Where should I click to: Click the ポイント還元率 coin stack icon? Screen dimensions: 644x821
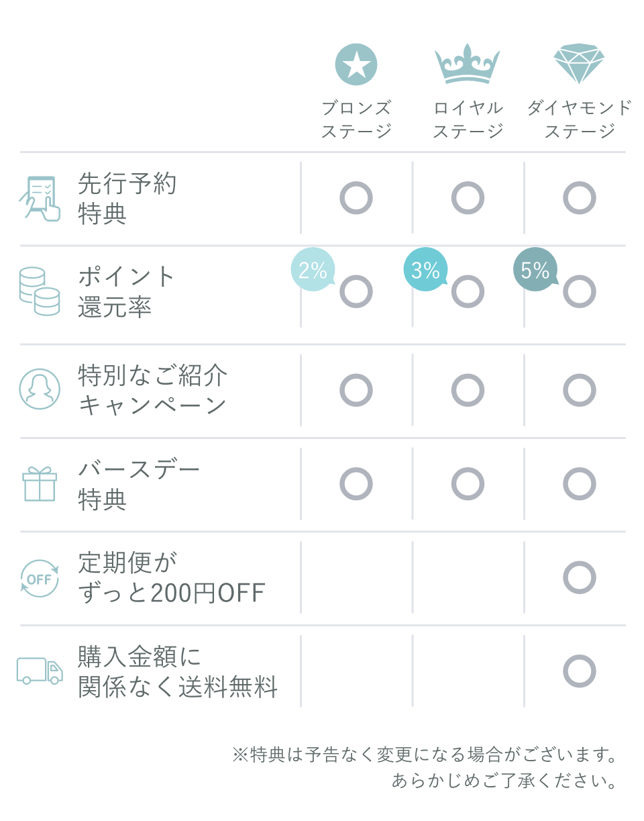40,291
